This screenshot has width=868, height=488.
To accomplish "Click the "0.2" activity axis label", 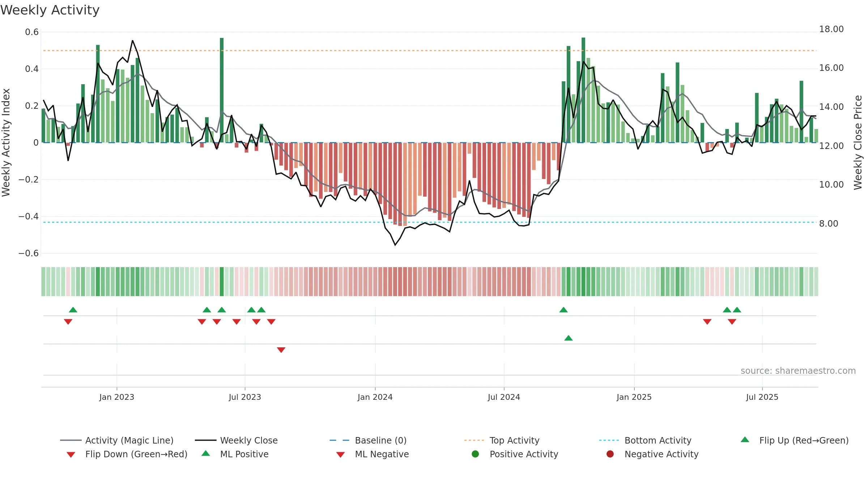I will coord(32,106).
